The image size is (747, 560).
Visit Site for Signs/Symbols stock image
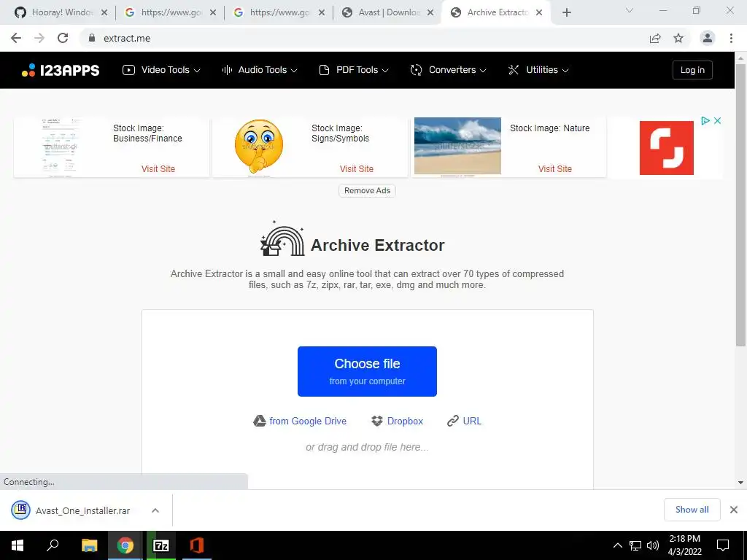pos(356,168)
